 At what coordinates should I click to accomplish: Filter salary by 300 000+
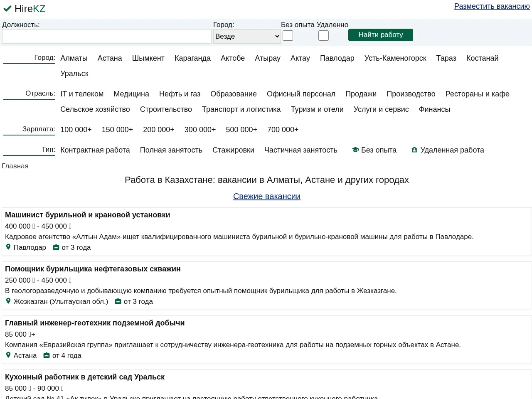point(200,130)
